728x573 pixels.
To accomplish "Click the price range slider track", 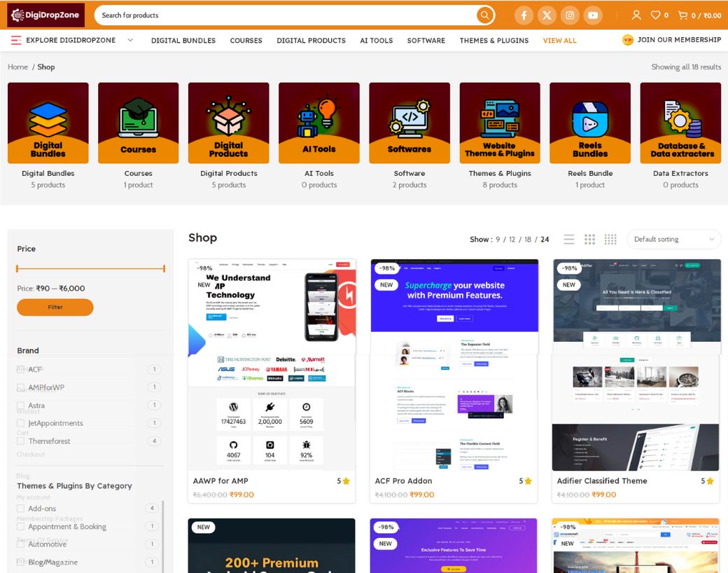I will click(90, 268).
